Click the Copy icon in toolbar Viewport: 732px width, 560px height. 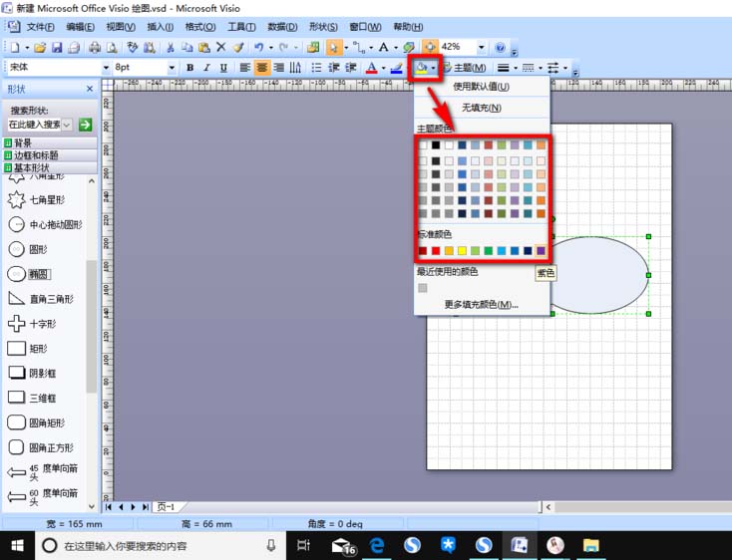click(187, 47)
